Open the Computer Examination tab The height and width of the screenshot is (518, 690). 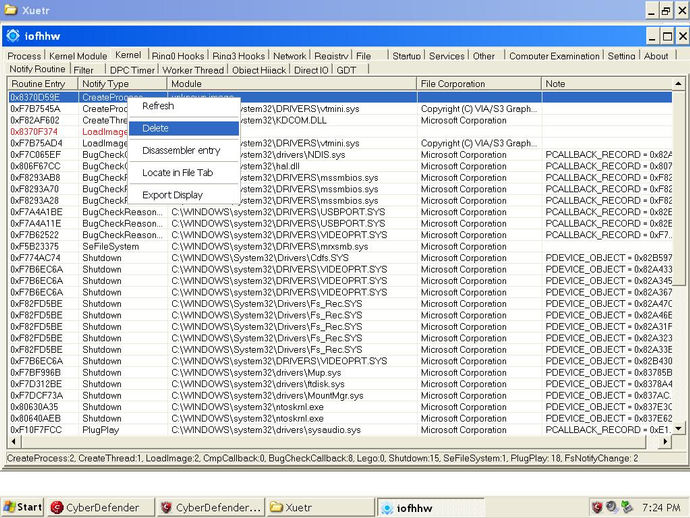(x=554, y=56)
